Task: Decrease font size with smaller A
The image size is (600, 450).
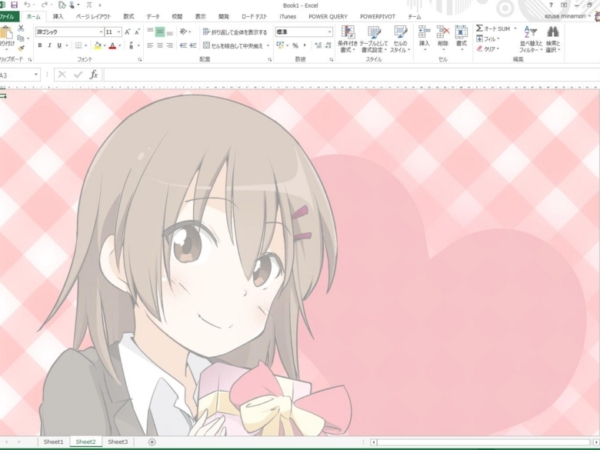Action: click(x=137, y=32)
